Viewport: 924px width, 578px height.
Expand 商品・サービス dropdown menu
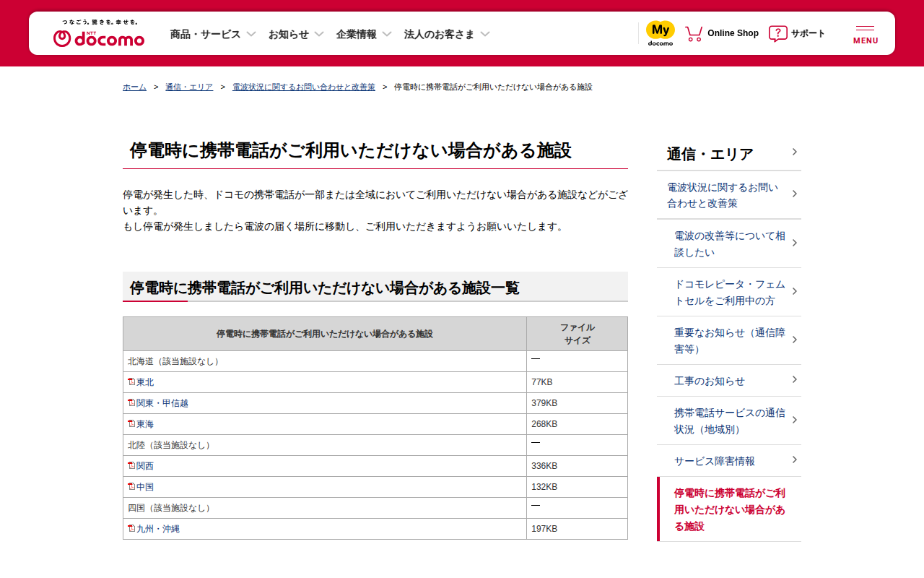pyautogui.click(x=213, y=34)
